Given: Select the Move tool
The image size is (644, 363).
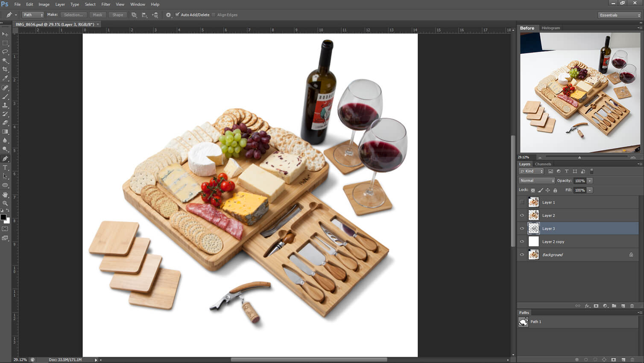Looking at the screenshot, I should (5, 34).
